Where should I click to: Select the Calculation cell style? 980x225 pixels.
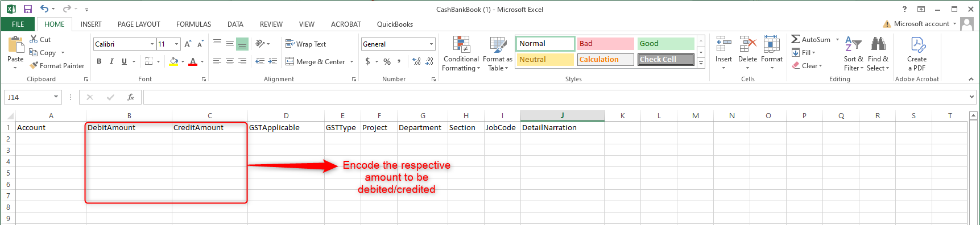605,60
